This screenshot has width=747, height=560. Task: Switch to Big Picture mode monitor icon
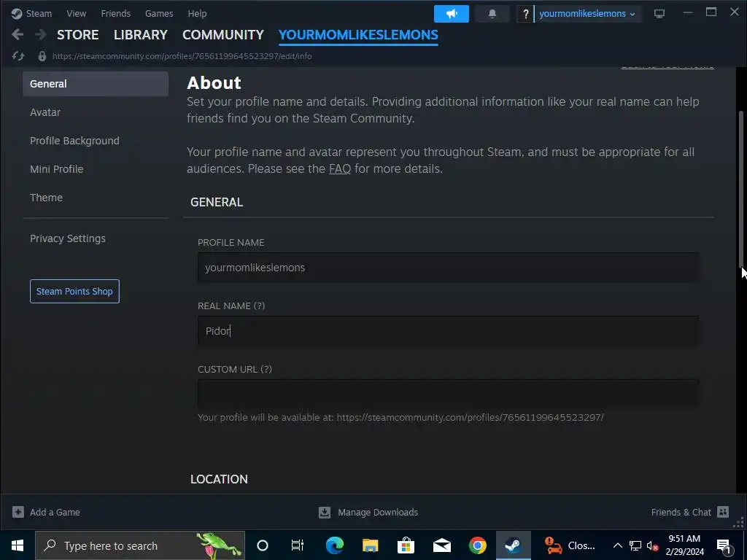pyautogui.click(x=659, y=14)
